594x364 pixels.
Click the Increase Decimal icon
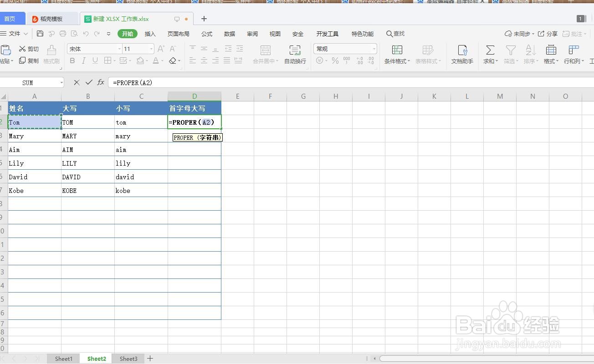(359, 61)
